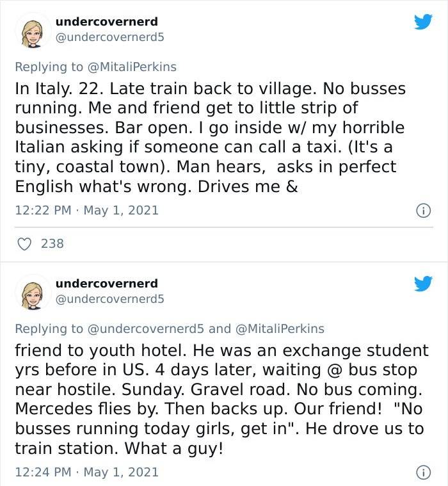Visit @undercovernerd5 handle under first tweet name
Image resolution: width=448 pixels, height=486 pixels.
tap(109, 37)
